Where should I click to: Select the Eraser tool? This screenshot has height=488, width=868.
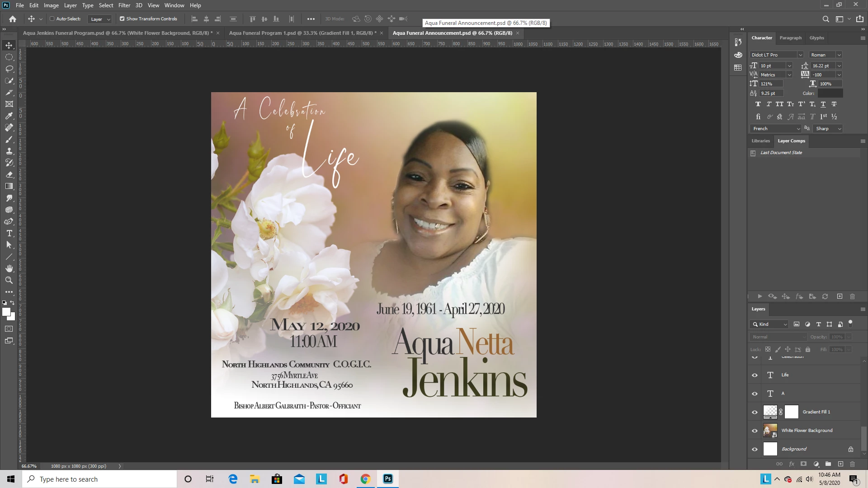coord(9,174)
